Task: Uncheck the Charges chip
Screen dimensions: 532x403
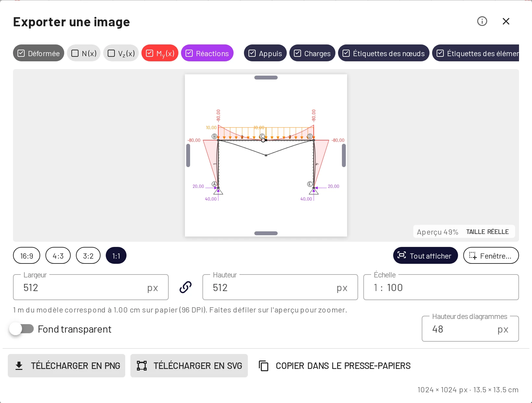Action: pos(312,53)
